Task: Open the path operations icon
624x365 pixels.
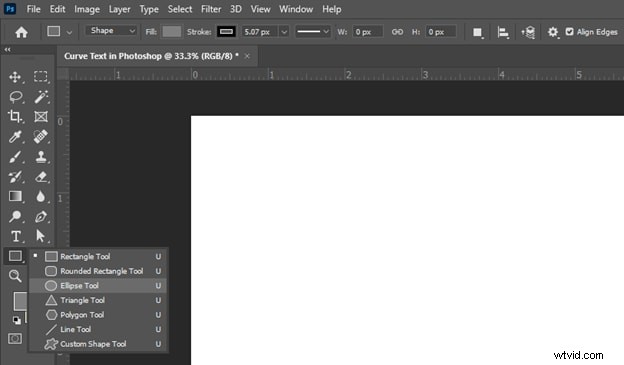Action: pos(478,32)
